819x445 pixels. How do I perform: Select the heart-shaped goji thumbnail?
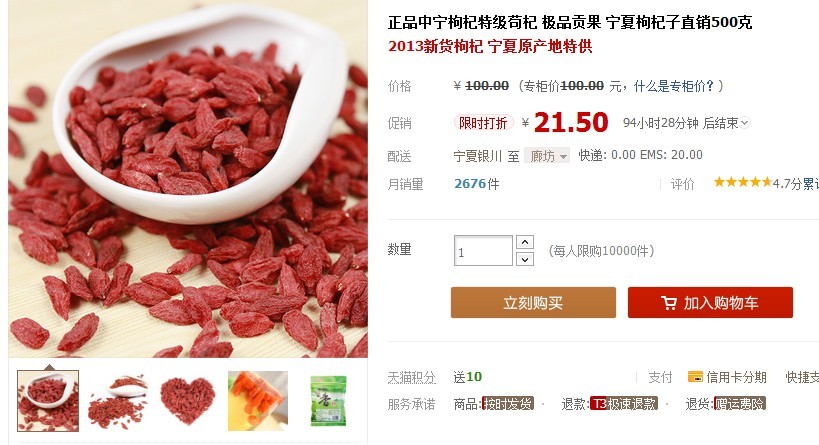[188, 401]
